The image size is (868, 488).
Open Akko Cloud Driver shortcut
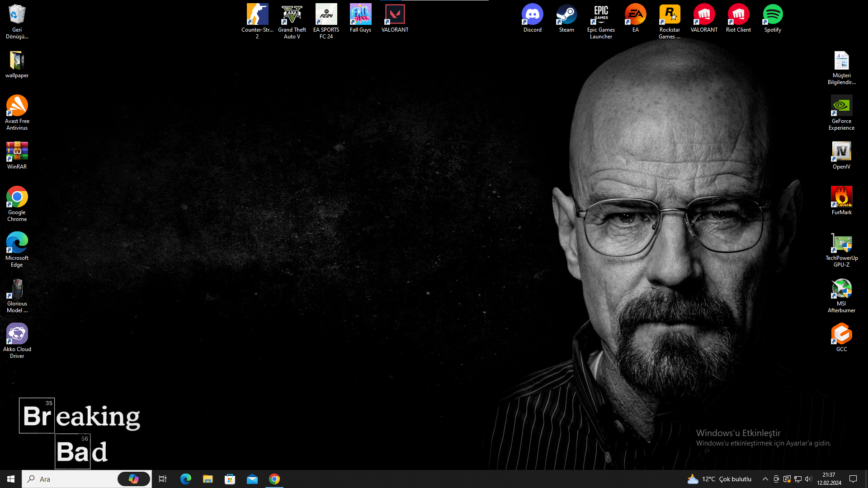(17, 341)
